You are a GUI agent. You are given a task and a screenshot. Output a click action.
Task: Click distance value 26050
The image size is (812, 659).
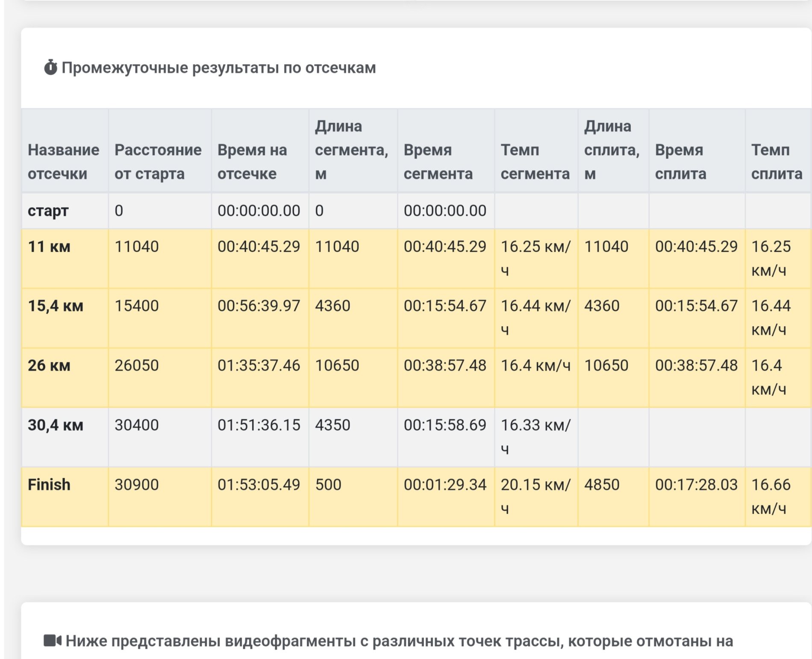pyautogui.click(x=136, y=365)
